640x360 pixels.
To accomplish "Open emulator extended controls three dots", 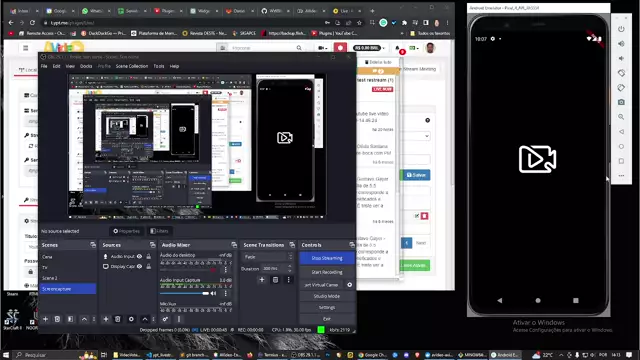I will [621, 176].
